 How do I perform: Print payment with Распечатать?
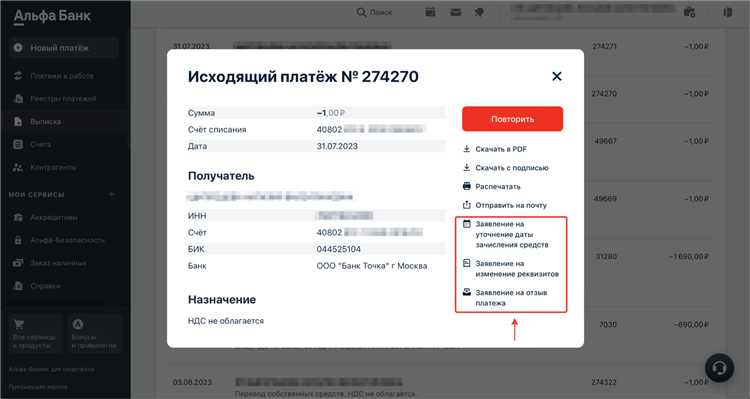click(492, 187)
